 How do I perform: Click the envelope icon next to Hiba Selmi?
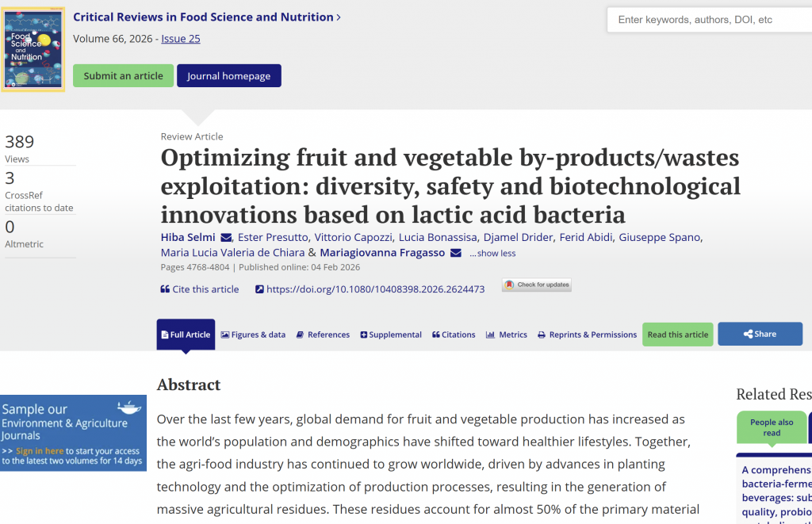click(x=226, y=238)
